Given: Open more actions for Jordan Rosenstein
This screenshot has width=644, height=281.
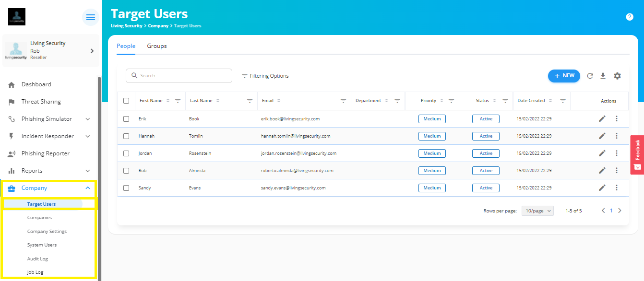Looking at the screenshot, I should pos(617,153).
